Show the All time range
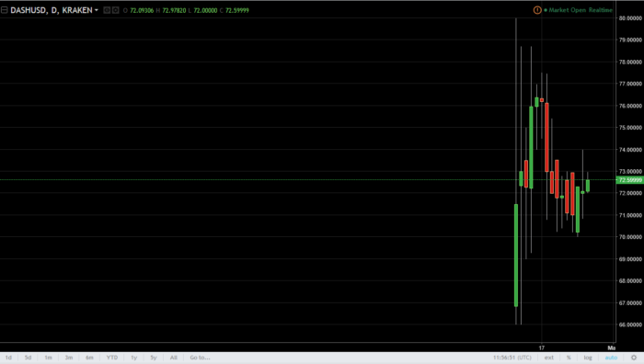Image resolution: width=644 pixels, height=364 pixels. pos(173,358)
